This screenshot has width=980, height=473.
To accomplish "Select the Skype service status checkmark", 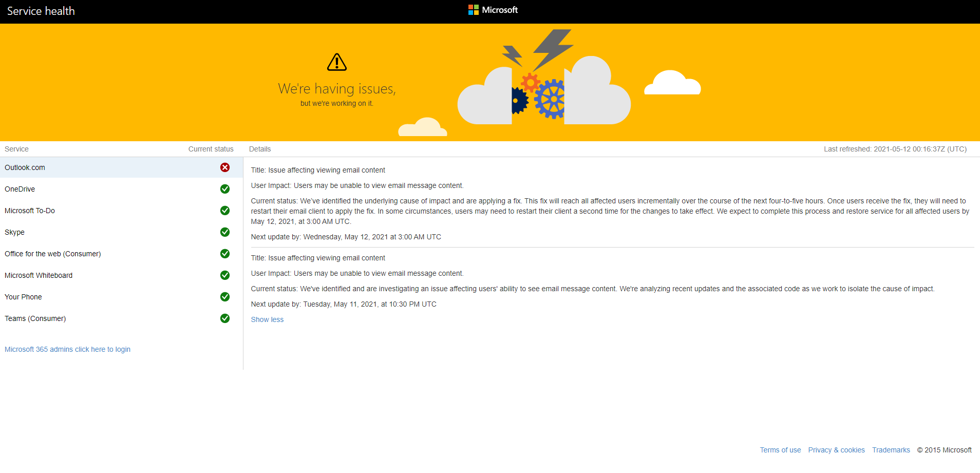I will (225, 232).
